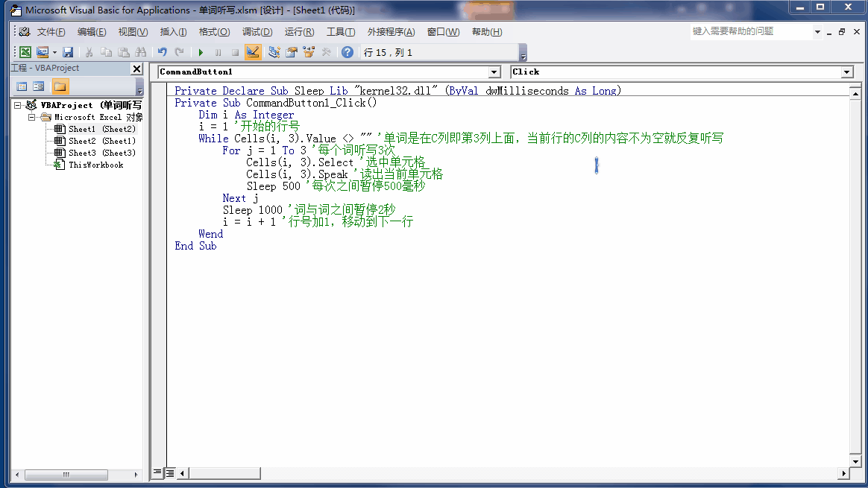This screenshot has height=488, width=868.
Task: Open the Object Browser icon
Action: coord(308,52)
